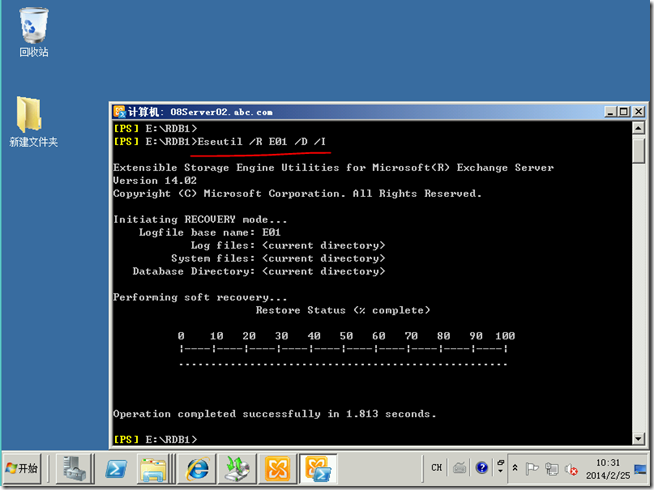
Task: Click 'Operation completed successfully' line
Action: [x=274, y=414]
